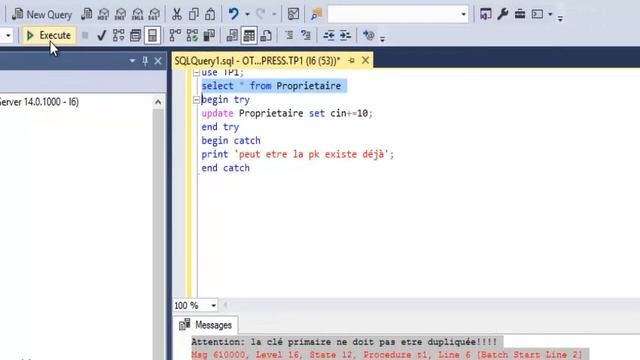640x360 pixels.
Task: Click the print 'peut etre la pk existe déjà' line
Action: [x=298, y=154]
